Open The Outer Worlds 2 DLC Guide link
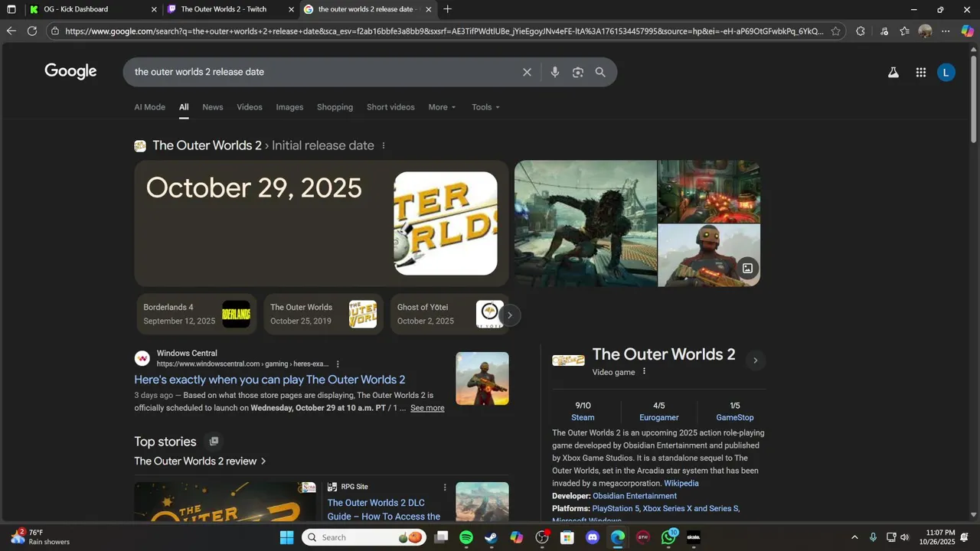The height and width of the screenshot is (551, 980). pyautogui.click(x=384, y=510)
